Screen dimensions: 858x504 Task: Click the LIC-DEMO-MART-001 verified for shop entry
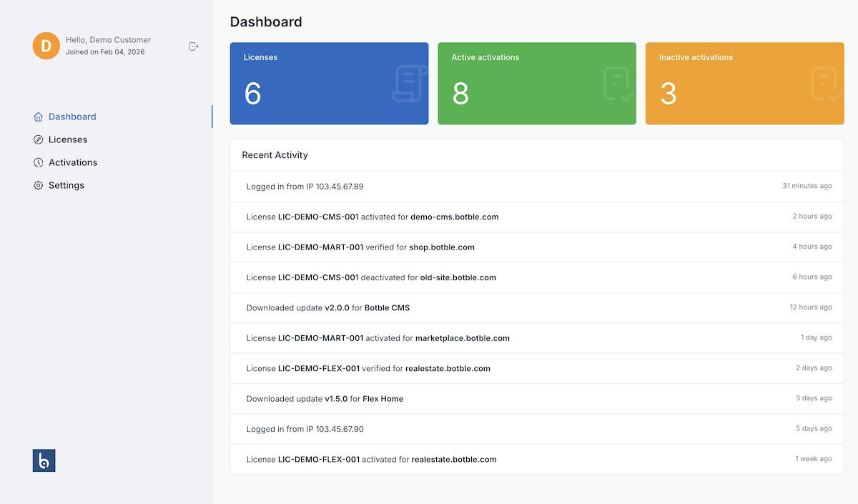[360, 247]
